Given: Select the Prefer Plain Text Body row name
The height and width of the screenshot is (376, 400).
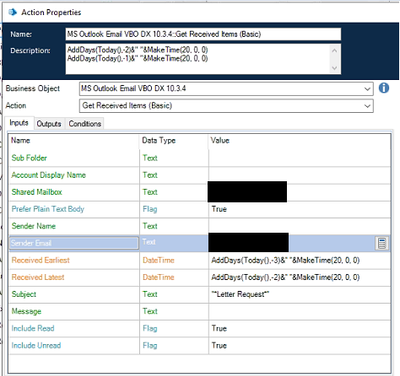Looking at the screenshot, I should click(x=48, y=209).
